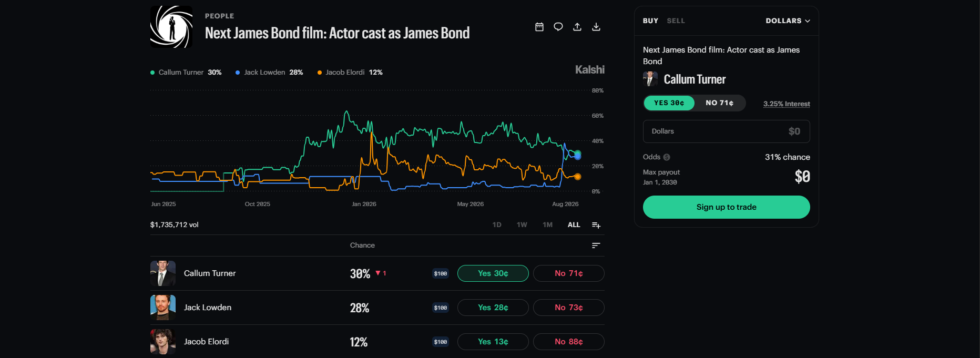Open comments via speech bubble icon

[x=558, y=27]
